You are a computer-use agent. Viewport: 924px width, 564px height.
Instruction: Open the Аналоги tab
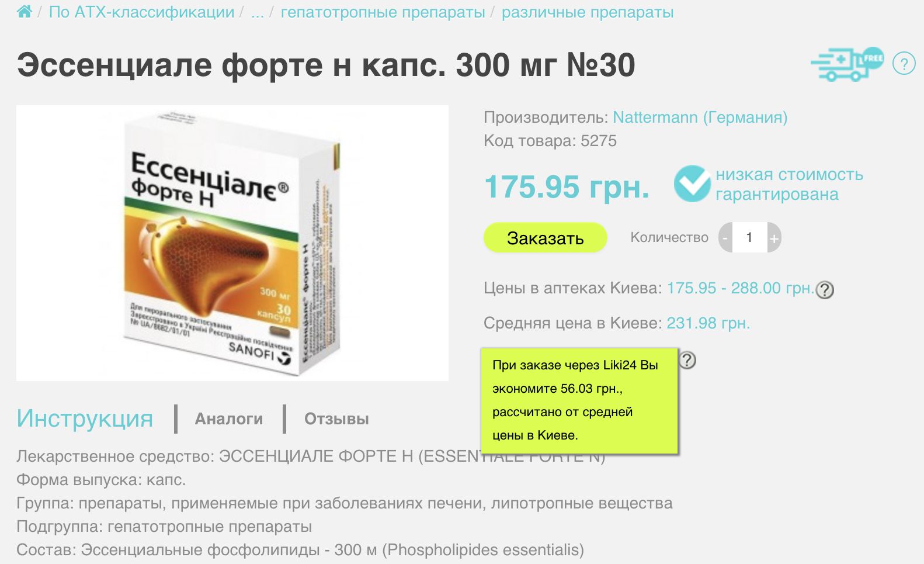point(229,419)
